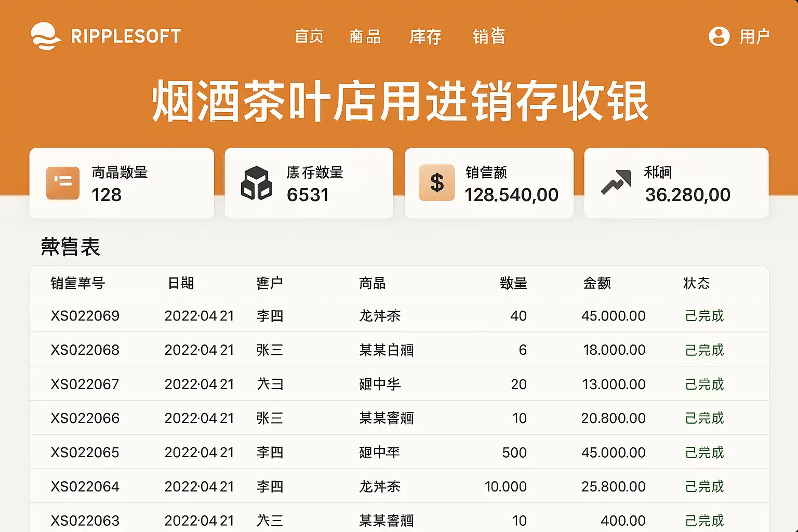Click the 状态 status column header
The image size is (798, 532).
pos(696,283)
